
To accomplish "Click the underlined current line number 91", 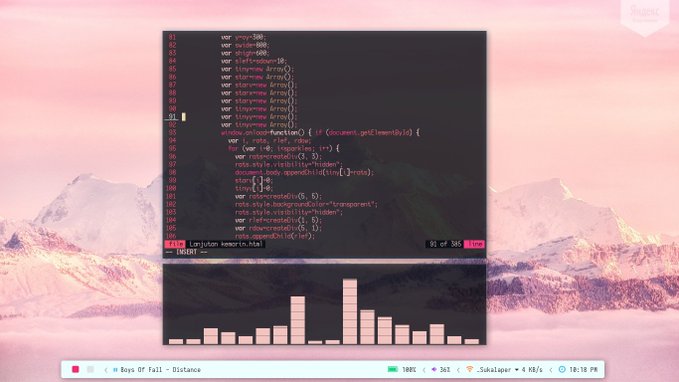I will tap(172, 117).
